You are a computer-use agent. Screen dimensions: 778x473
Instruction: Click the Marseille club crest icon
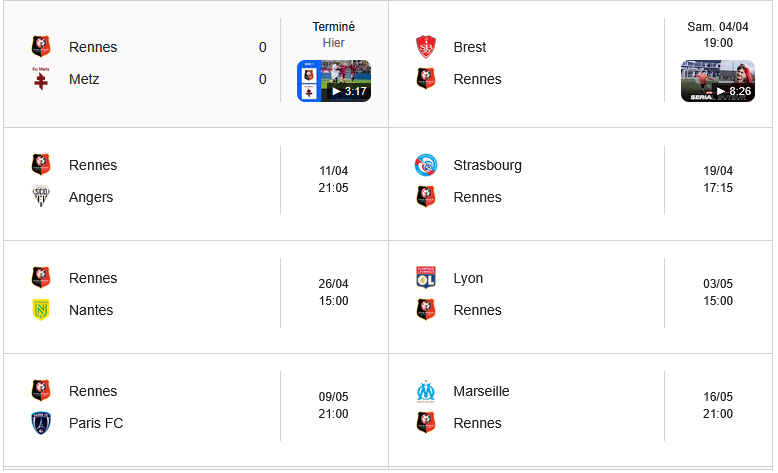pos(426,391)
